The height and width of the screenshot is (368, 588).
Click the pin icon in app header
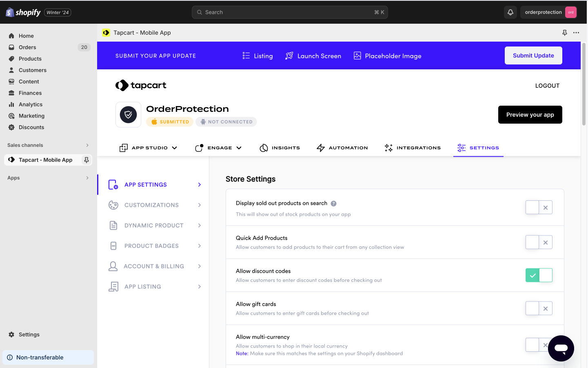coord(565,33)
